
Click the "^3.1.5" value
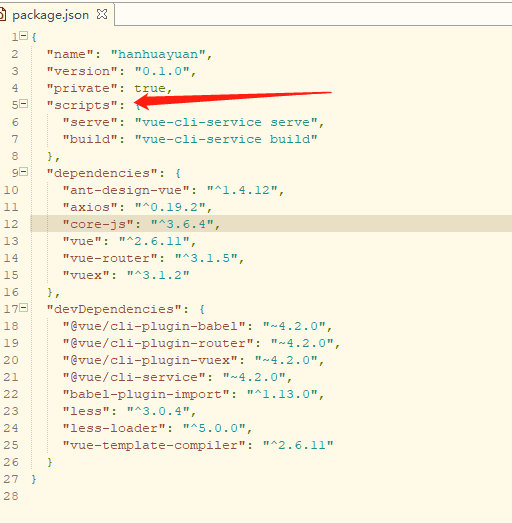(x=206, y=258)
